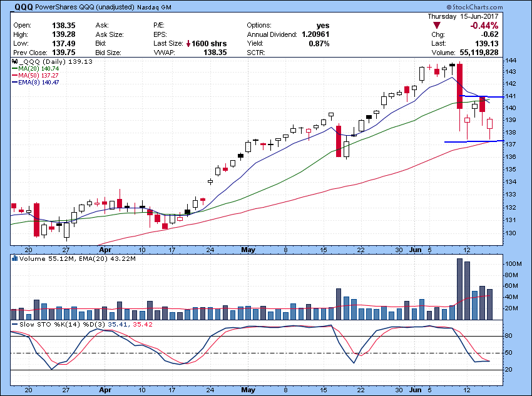The width and height of the screenshot is (532, 396).
Task: Click the red down arrow beside 1600 shrs
Action: (x=188, y=44)
